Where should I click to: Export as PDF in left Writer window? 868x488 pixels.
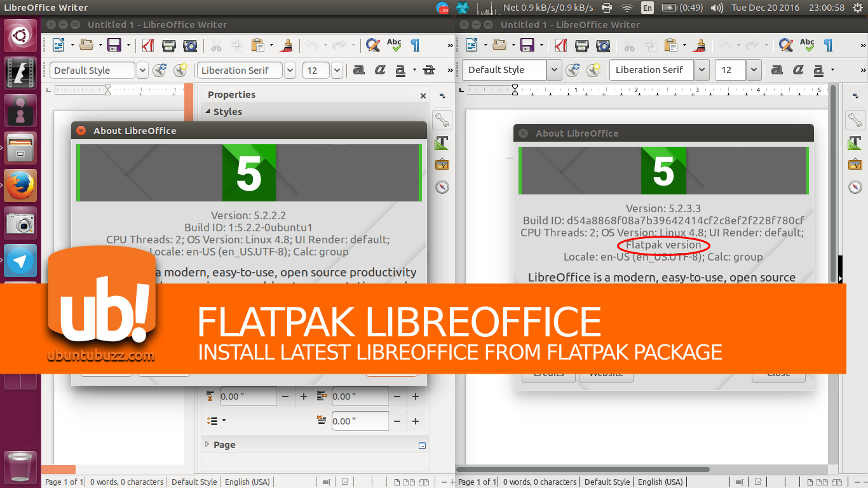[148, 45]
